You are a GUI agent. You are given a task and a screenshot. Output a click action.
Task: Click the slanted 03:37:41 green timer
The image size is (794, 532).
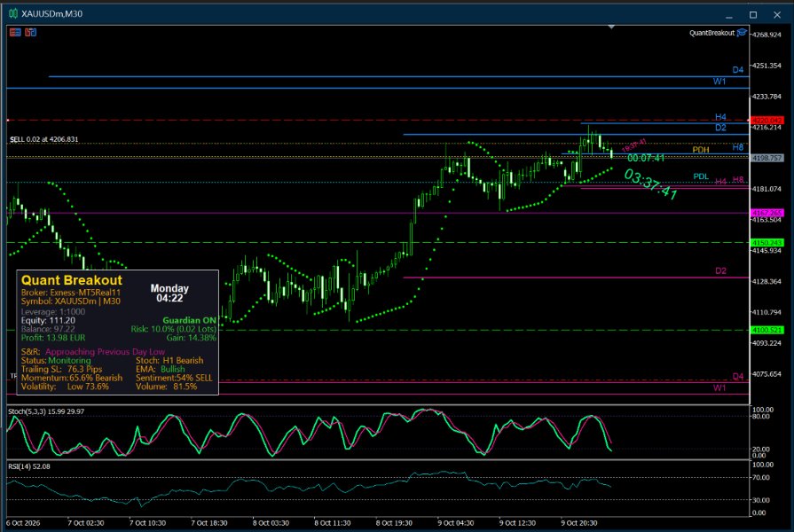pyautogui.click(x=650, y=184)
